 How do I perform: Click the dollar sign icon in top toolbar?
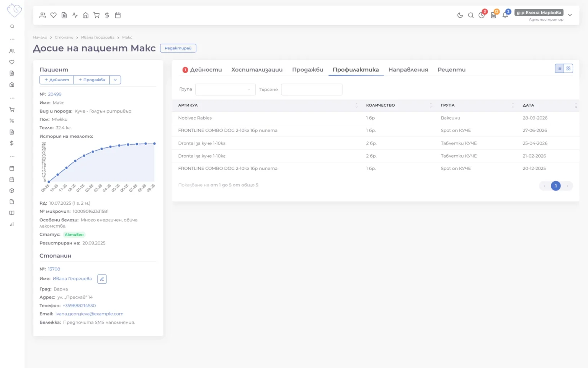point(107,15)
